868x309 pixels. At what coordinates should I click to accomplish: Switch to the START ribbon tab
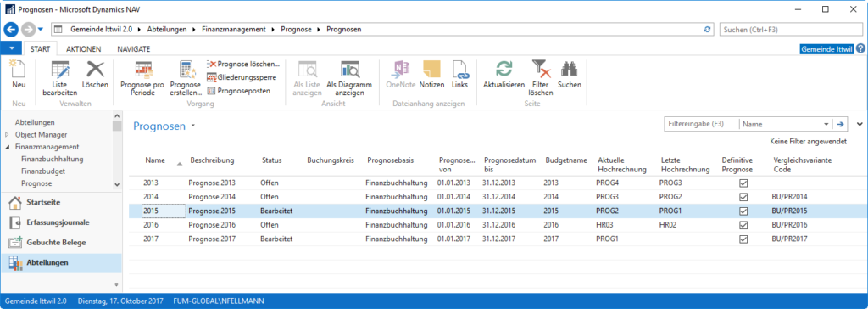[41, 49]
